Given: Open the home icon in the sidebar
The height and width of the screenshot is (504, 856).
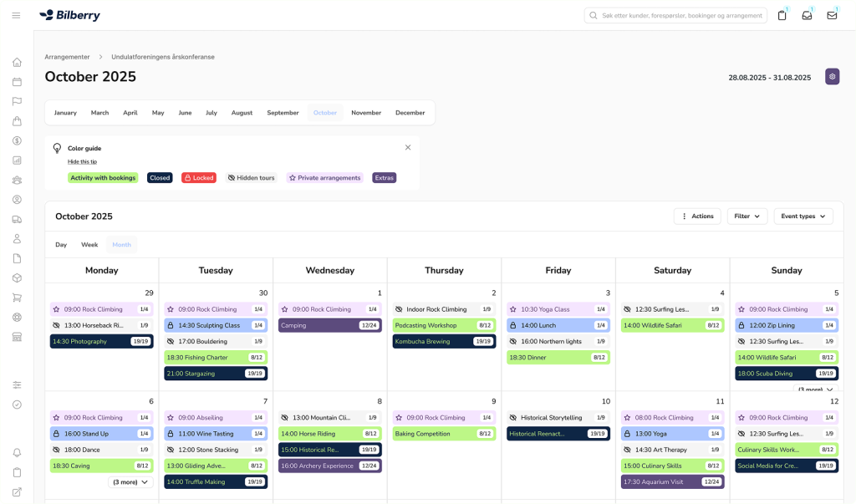Looking at the screenshot, I should (17, 62).
